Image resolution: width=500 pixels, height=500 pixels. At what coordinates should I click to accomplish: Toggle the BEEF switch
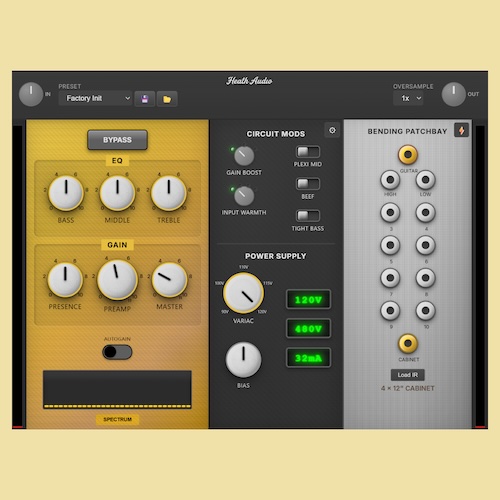tap(308, 184)
